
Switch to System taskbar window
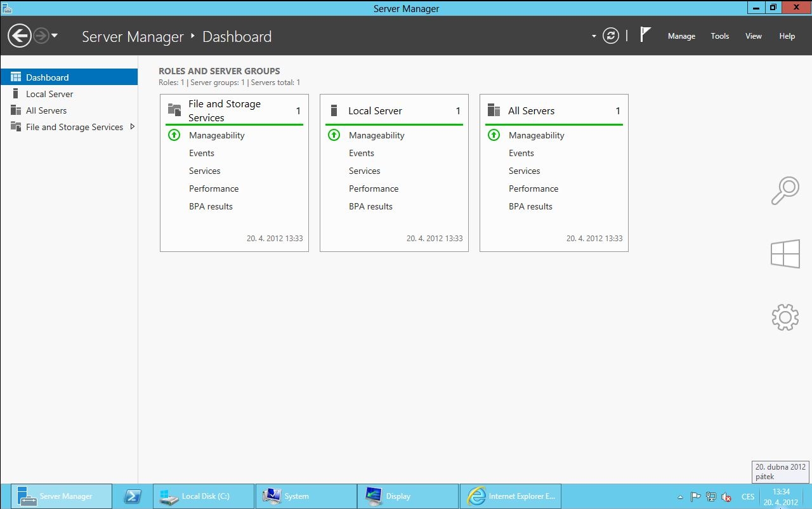306,496
